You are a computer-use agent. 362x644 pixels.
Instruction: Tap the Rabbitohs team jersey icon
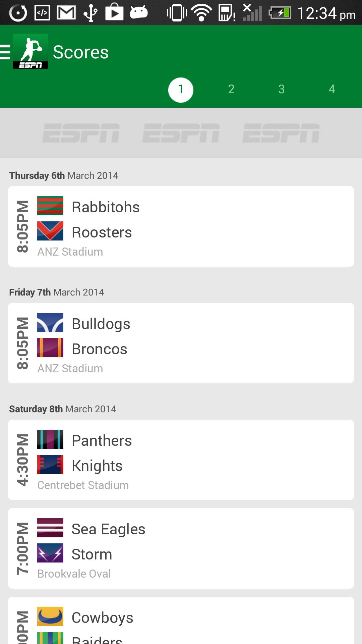pyautogui.click(x=50, y=206)
